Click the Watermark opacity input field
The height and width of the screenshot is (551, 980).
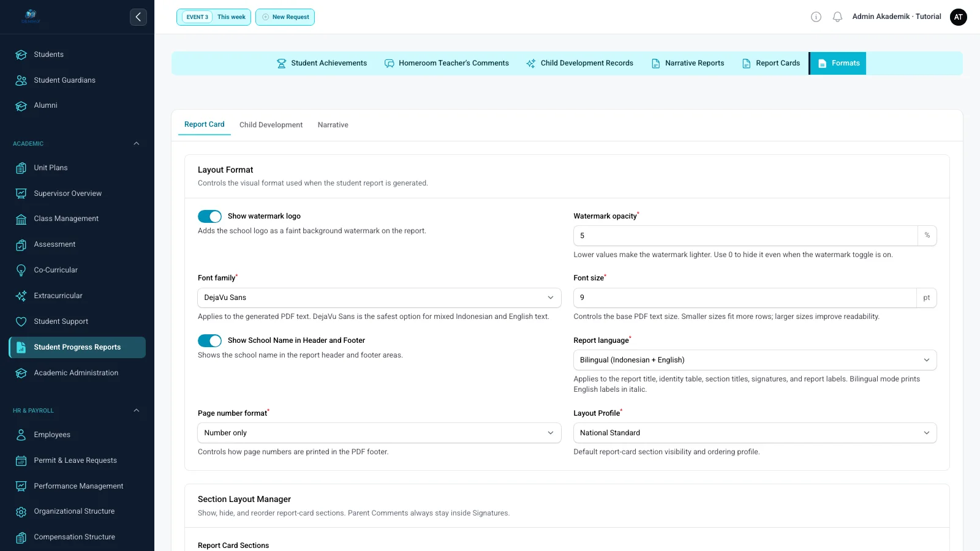point(745,236)
